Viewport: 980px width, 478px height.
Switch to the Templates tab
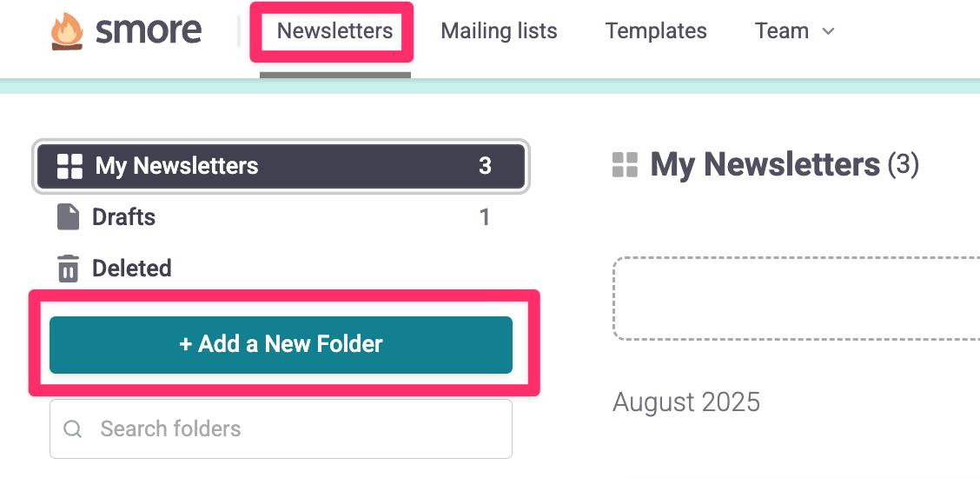tap(656, 31)
